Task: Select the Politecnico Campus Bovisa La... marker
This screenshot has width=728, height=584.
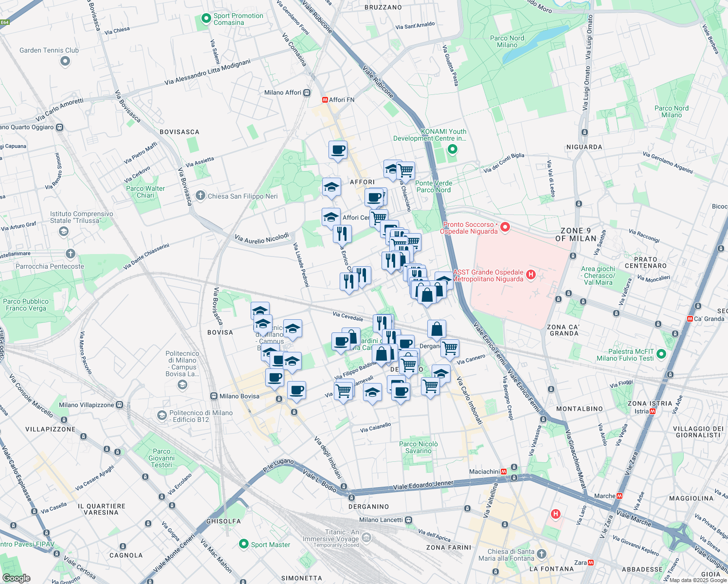Action: pos(182,385)
